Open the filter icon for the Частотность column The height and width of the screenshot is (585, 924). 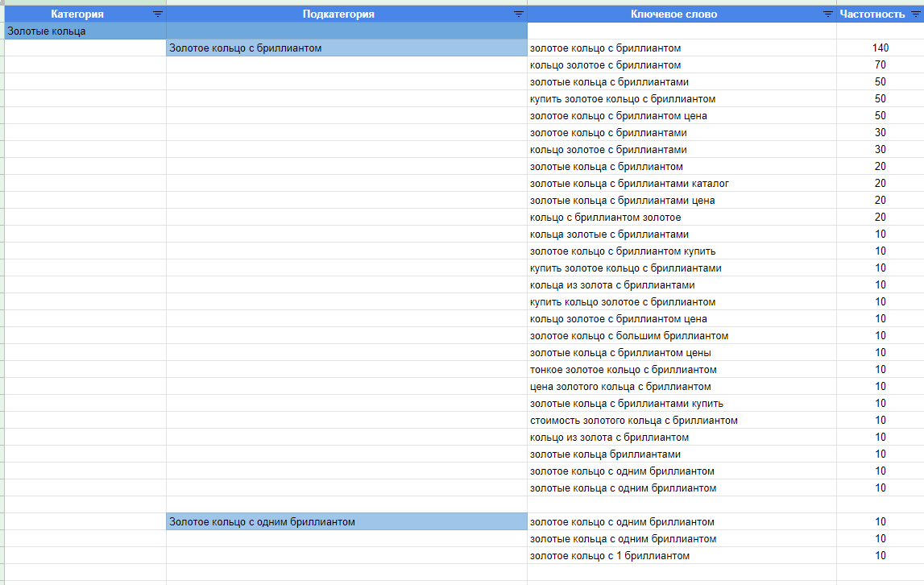coord(916,15)
